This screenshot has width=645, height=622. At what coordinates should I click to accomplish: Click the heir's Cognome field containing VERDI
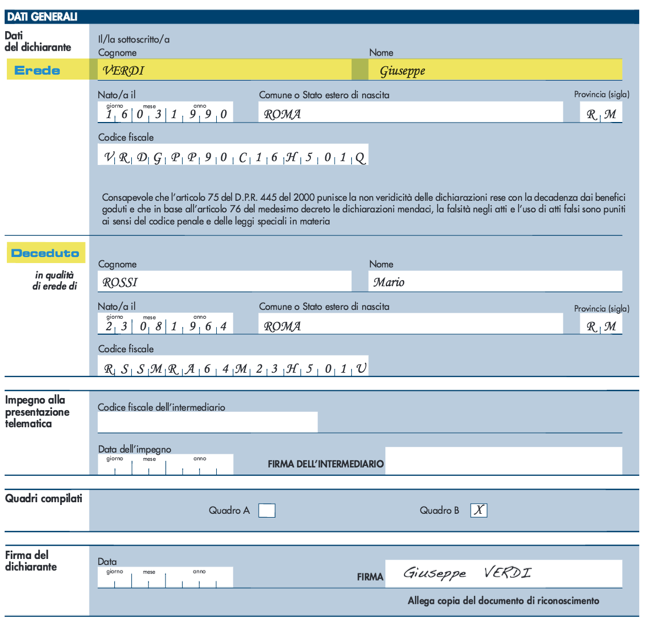224,70
